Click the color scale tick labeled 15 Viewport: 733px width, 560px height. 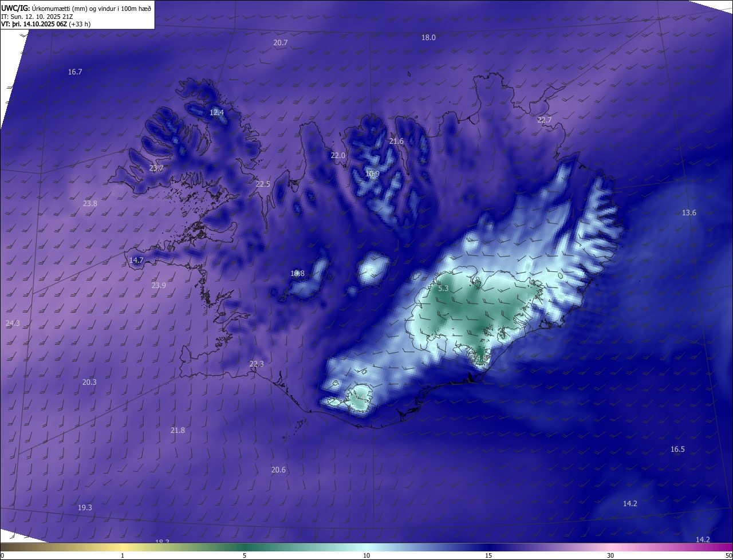click(488, 555)
